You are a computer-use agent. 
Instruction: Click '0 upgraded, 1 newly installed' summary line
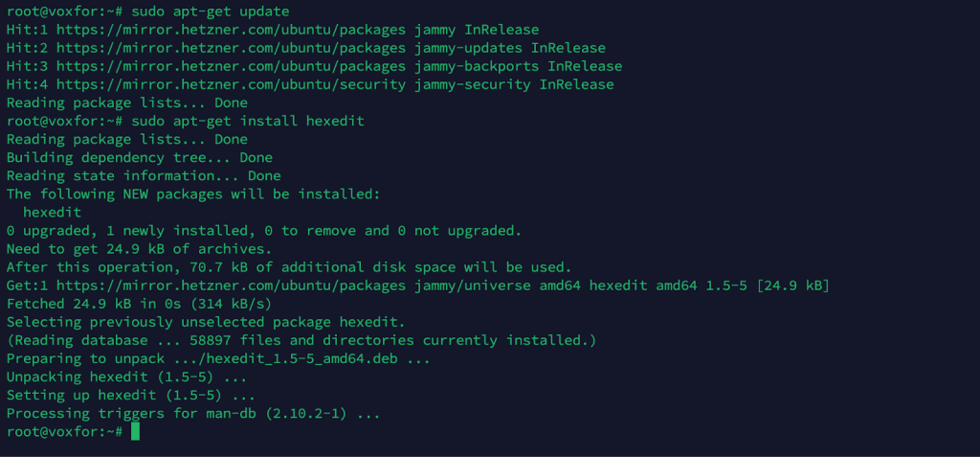tap(264, 230)
